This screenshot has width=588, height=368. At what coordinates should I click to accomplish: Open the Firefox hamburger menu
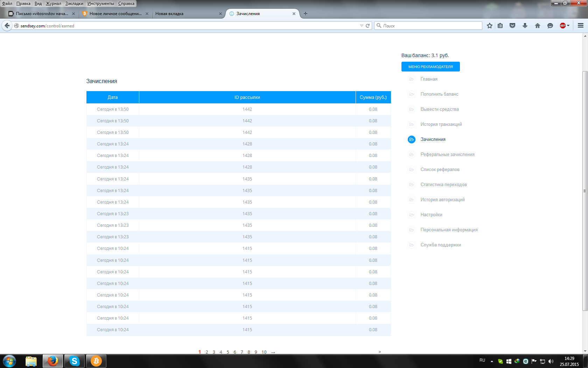point(581,26)
